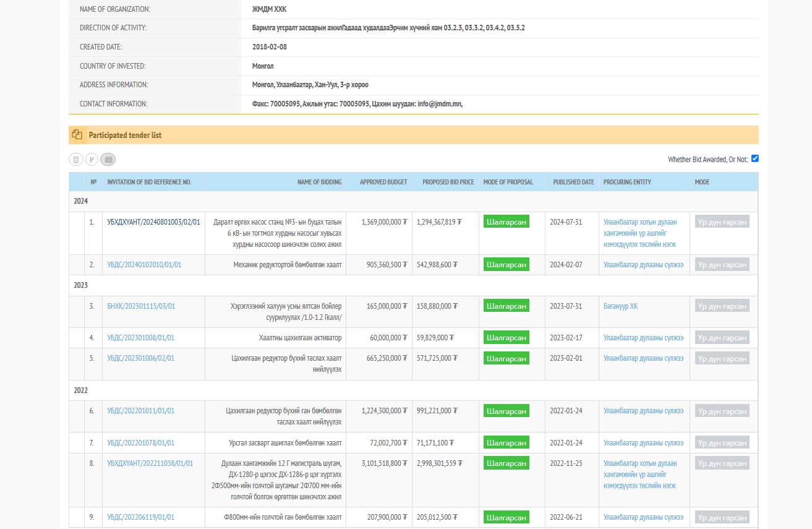The image size is (812, 529).
Task: Click the building group-by icon above table
Action: tap(76, 160)
